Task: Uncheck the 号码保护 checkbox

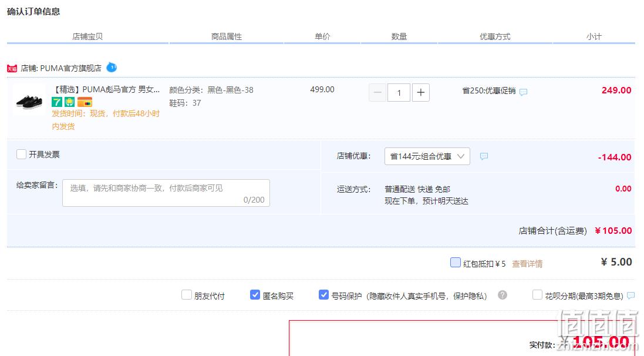Action: tap(323, 295)
